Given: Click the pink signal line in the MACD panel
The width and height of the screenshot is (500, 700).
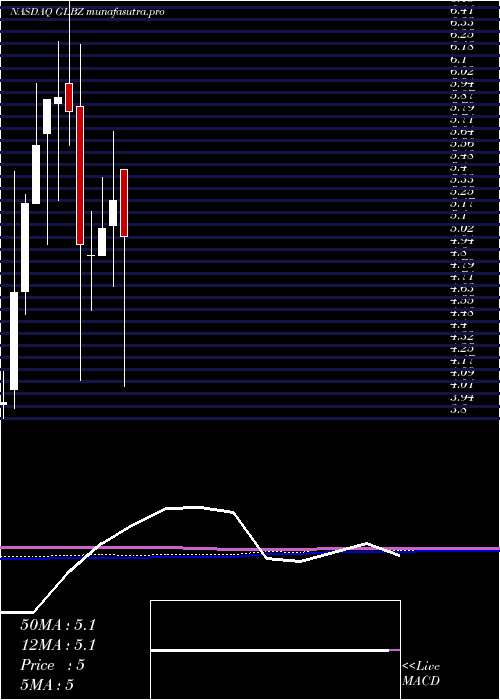Looking at the screenshot, I should pyautogui.click(x=250, y=548).
